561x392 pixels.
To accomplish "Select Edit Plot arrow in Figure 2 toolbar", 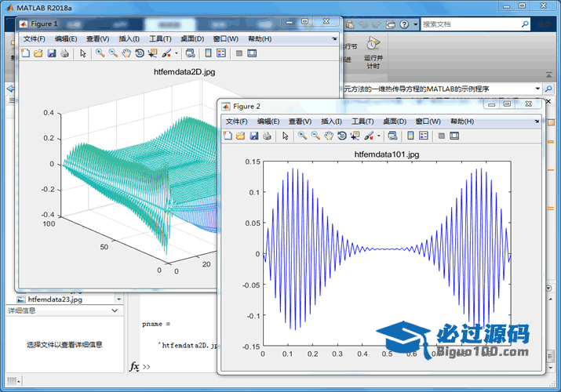I will point(286,136).
